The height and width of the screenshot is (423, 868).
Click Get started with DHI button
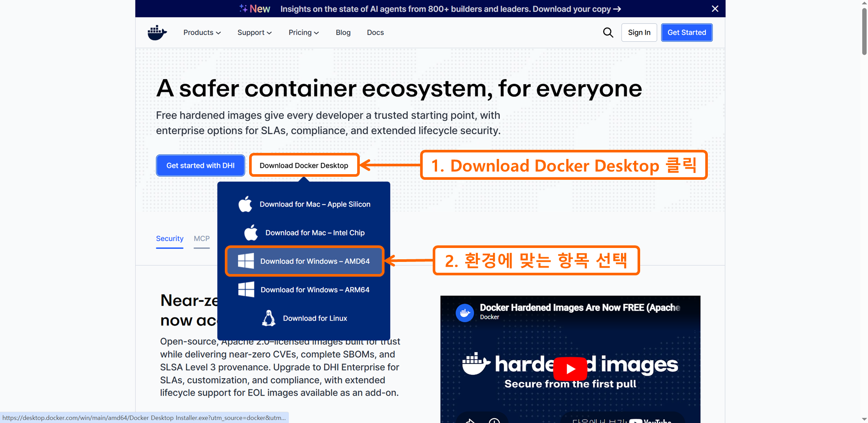[201, 165]
